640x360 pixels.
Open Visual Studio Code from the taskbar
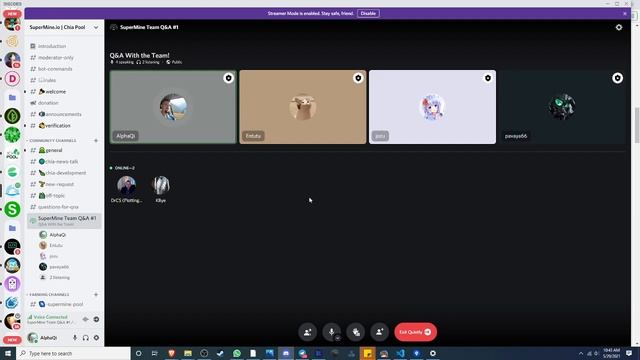point(400,353)
